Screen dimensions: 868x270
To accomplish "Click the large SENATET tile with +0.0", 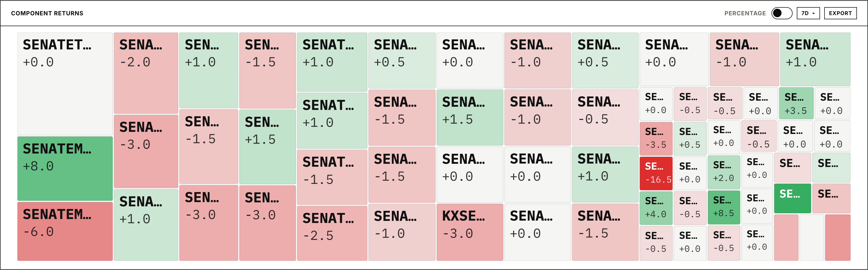I will [65, 84].
